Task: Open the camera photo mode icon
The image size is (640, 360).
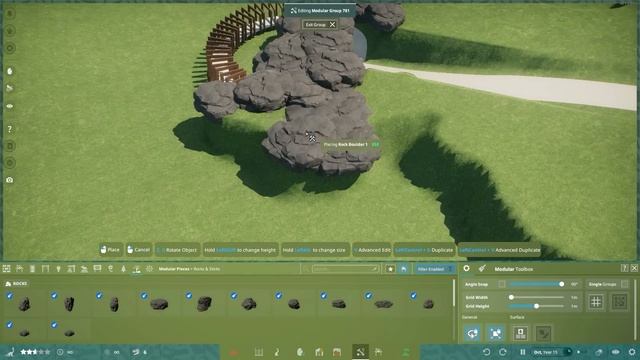Action: click(10, 180)
